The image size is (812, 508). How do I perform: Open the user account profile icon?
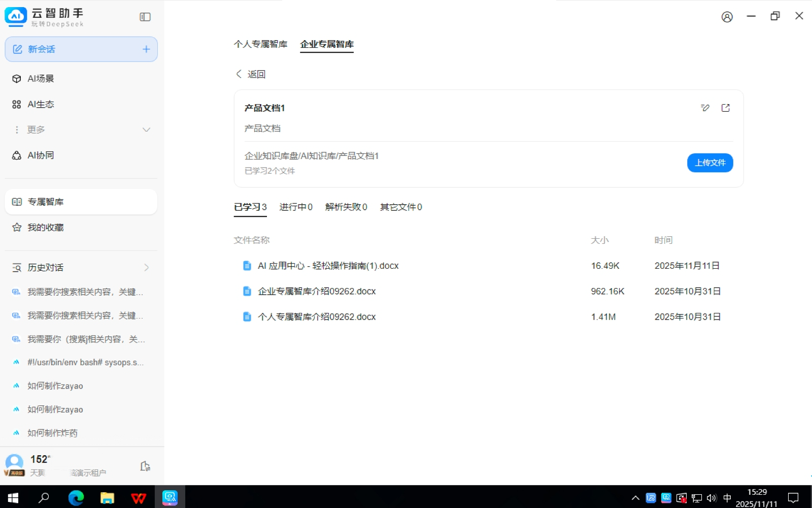(x=727, y=17)
